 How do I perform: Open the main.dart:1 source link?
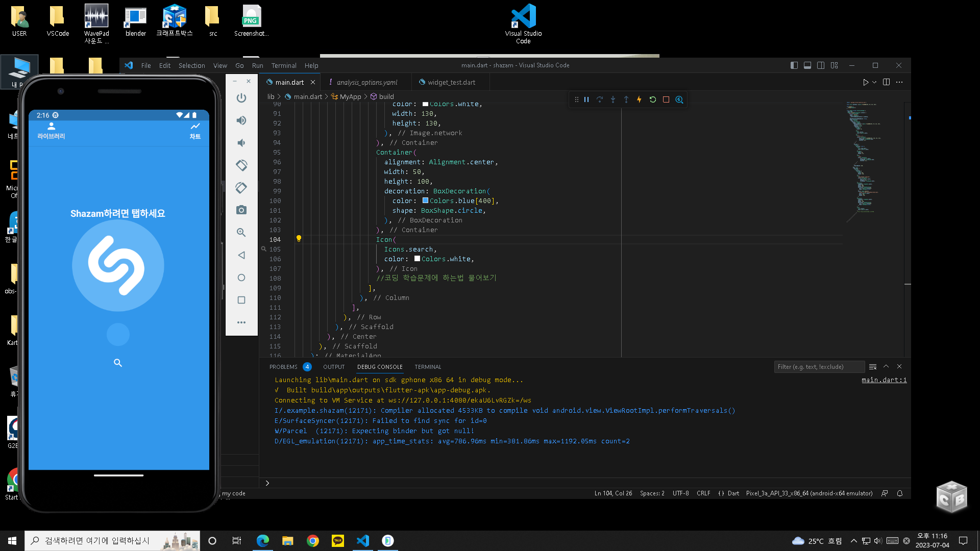[x=884, y=380]
